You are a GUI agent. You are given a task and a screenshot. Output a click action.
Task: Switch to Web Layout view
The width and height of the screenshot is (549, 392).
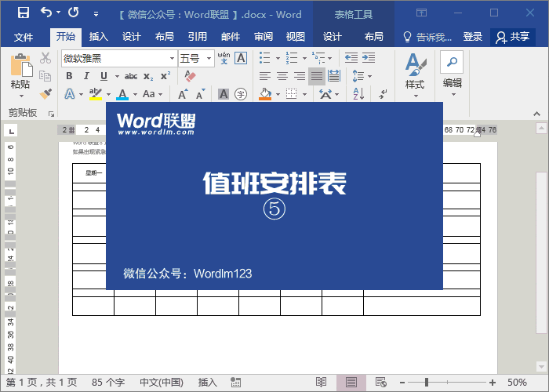(380, 383)
